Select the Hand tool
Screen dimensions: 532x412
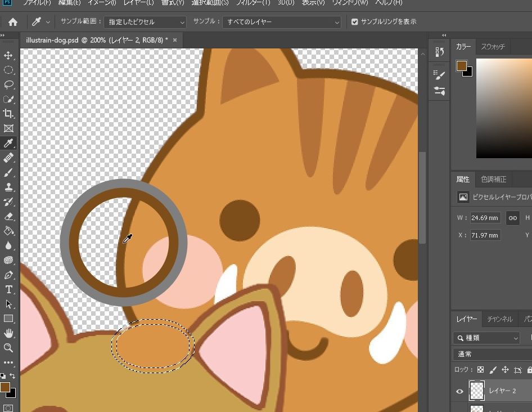point(8,333)
